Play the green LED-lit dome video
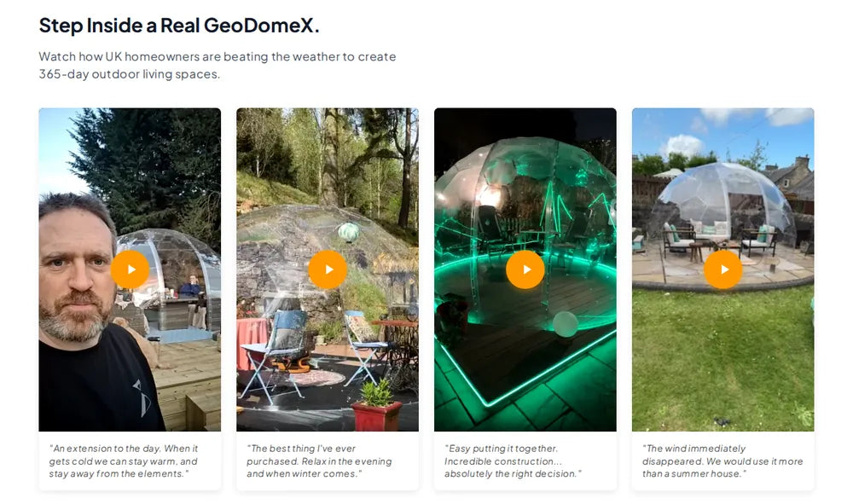This screenshot has height=504, width=853. click(525, 269)
